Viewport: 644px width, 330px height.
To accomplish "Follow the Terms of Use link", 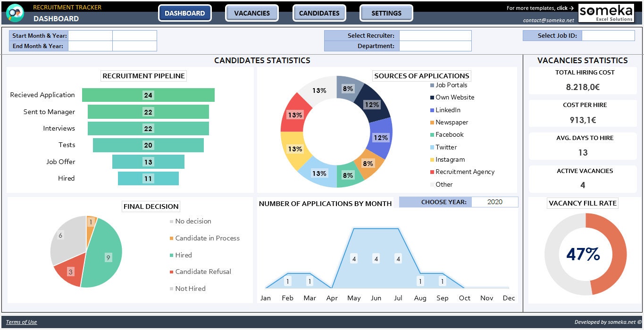I will pos(21,322).
